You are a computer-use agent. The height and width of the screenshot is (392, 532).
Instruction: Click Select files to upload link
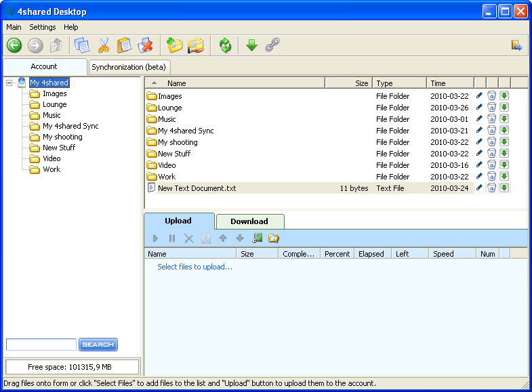(x=195, y=267)
